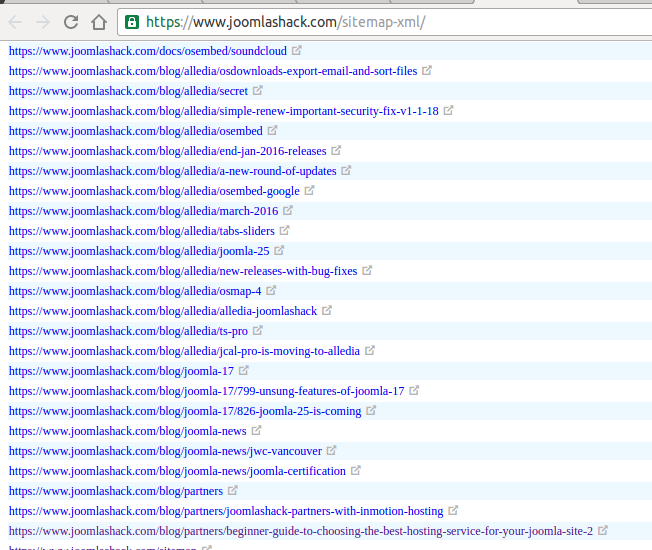Screen dimensions: 652x550
Task: Open external icon next to ts-pro link
Action: (x=258, y=330)
